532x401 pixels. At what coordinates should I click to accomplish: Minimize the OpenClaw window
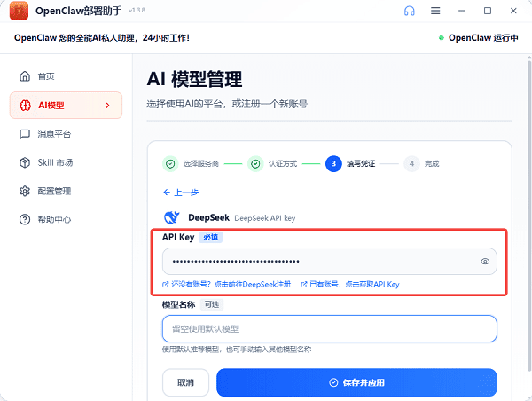[461, 11]
